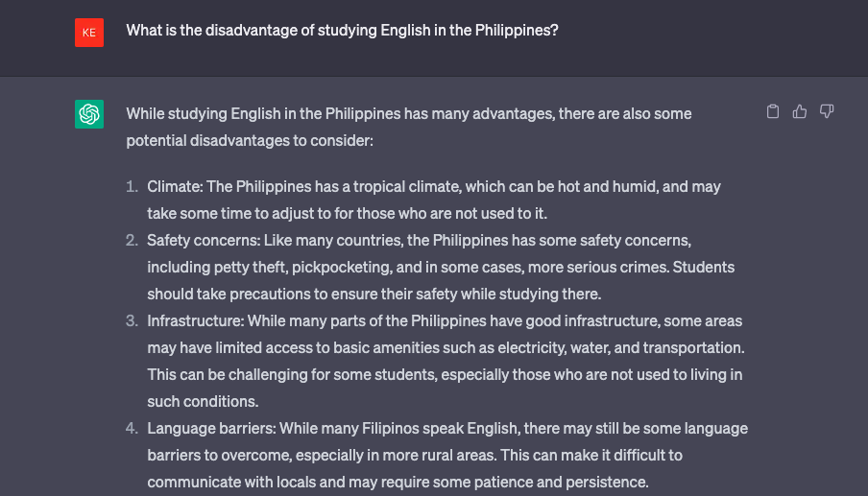
Task: Click list number 3 beside Infrastructure
Action: point(132,321)
